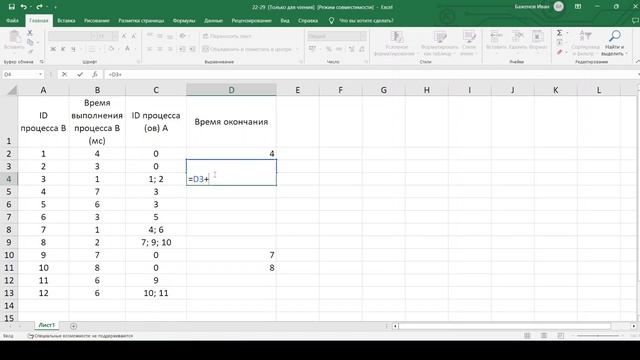Switch to the Разметка страницы tab
640x360 pixels.
(x=141, y=20)
